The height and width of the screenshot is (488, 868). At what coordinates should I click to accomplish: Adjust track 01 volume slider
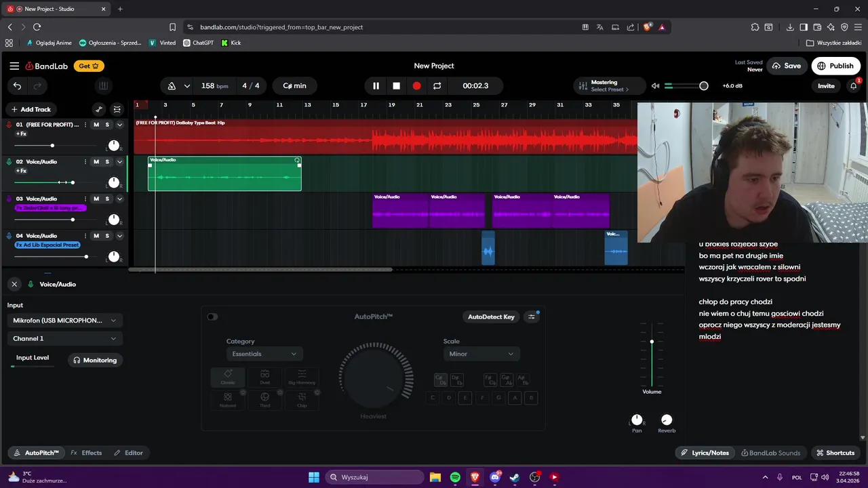click(x=52, y=146)
